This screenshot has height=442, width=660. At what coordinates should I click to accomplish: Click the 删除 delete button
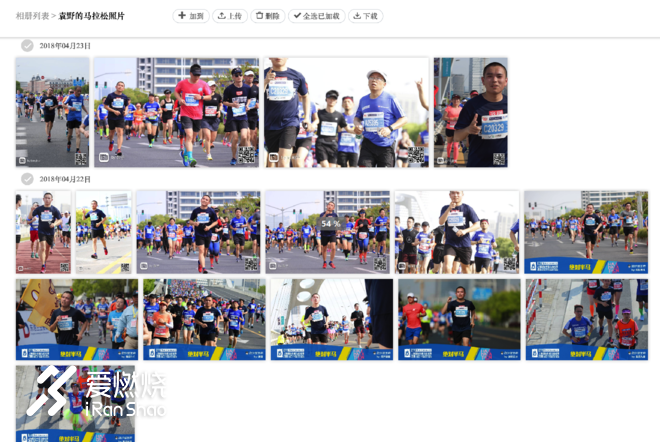click(268, 16)
